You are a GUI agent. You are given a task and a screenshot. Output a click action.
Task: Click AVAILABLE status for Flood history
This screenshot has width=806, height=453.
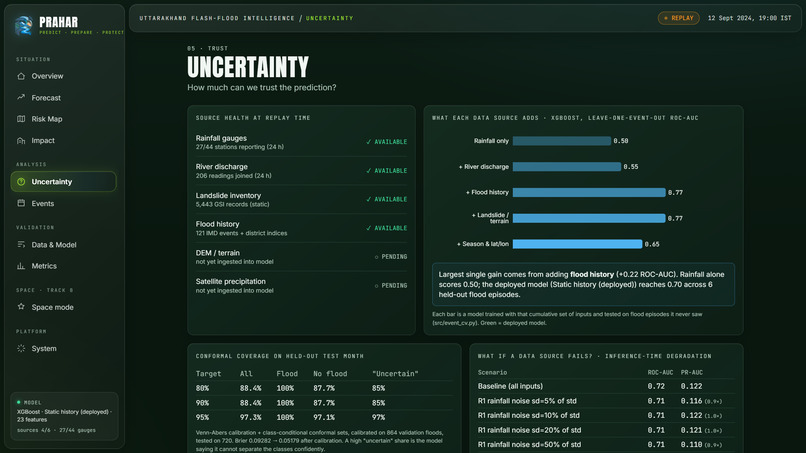click(387, 228)
